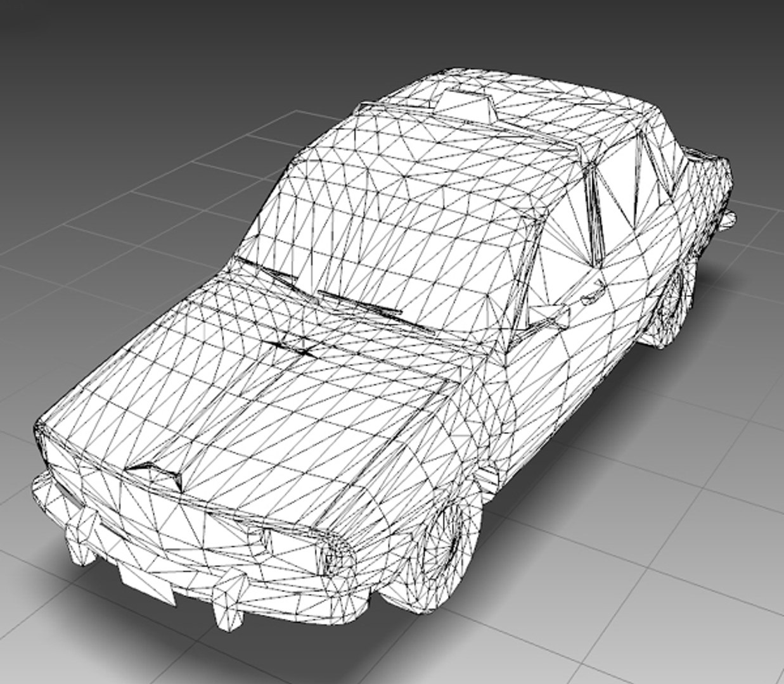The image size is (784, 684).
Task: Select the hood emblem ridge on the car
Action: coord(155,474)
